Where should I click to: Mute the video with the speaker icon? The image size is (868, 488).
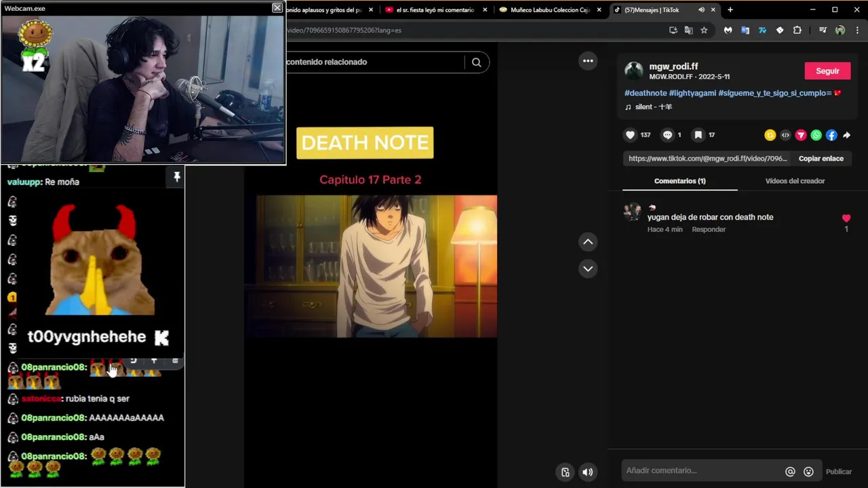(x=588, y=472)
